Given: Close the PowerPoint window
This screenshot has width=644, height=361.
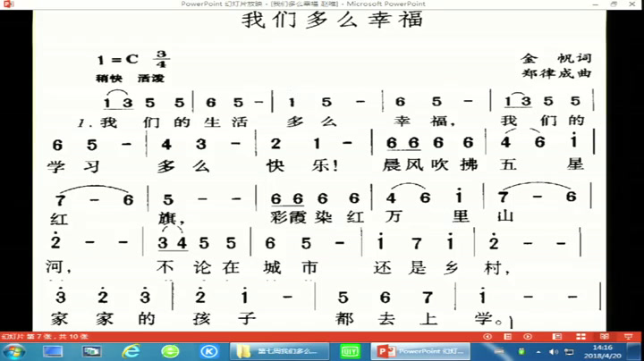Looking at the screenshot, I should 631,4.
